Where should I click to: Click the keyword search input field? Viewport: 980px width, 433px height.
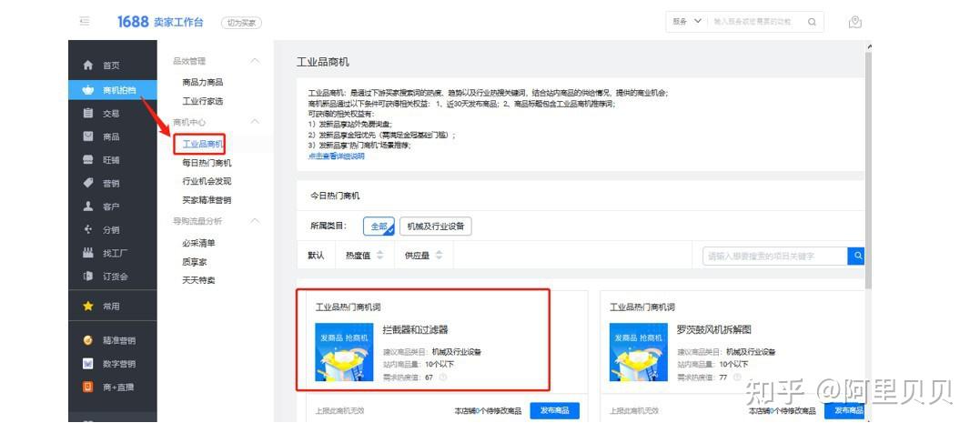[x=775, y=256]
